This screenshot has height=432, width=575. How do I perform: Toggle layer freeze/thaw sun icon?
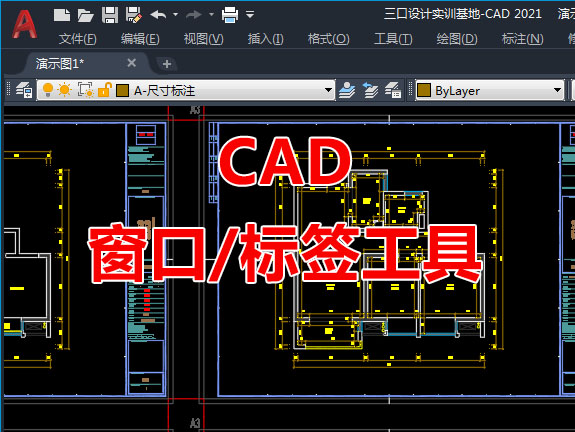(65, 90)
